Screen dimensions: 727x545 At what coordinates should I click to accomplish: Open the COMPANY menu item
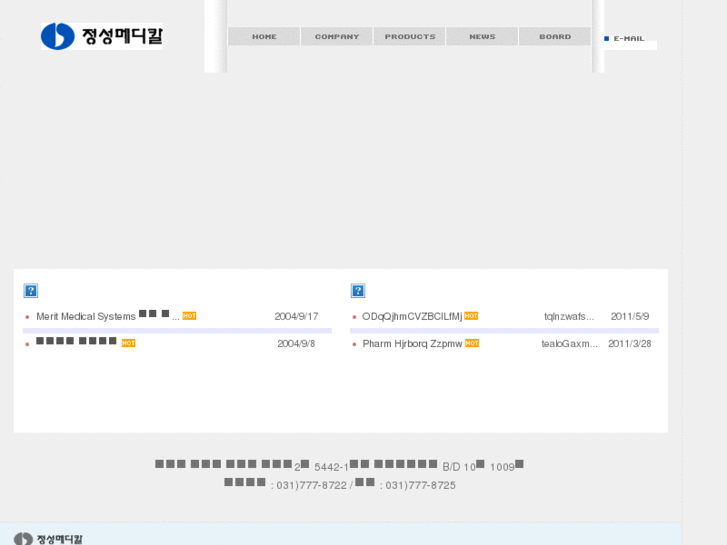pyautogui.click(x=337, y=37)
